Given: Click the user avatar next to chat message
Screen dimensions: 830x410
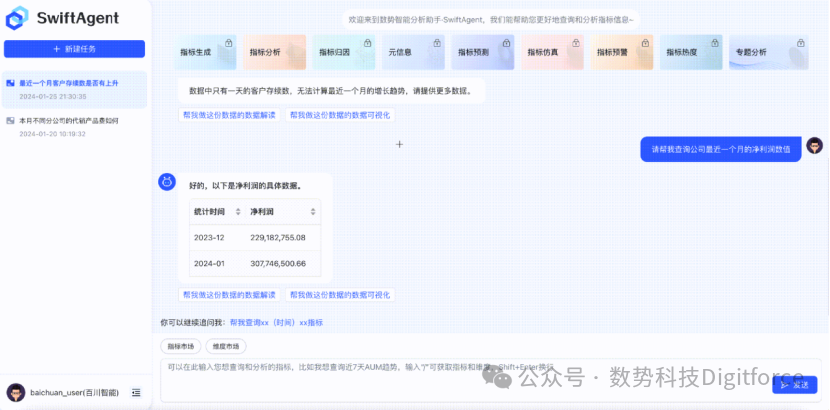Looking at the screenshot, I should pos(815,145).
